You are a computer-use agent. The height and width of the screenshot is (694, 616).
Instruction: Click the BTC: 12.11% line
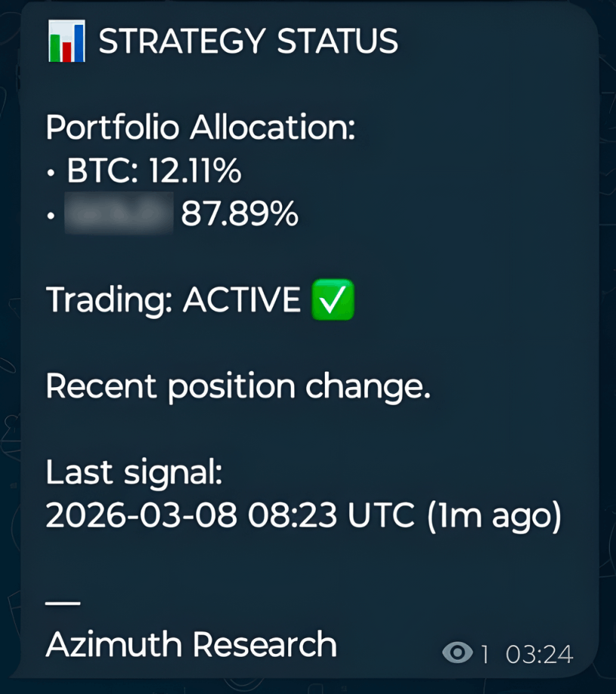[x=153, y=172]
